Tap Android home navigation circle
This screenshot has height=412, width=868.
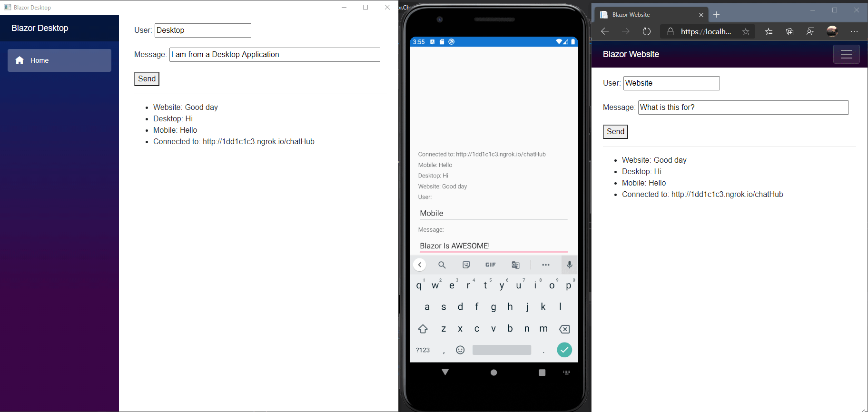click(x=494, y=373)
